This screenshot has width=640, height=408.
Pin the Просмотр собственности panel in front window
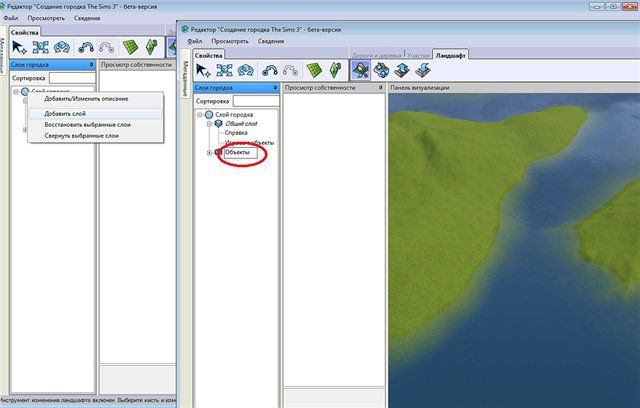click(x=380, y=88)
